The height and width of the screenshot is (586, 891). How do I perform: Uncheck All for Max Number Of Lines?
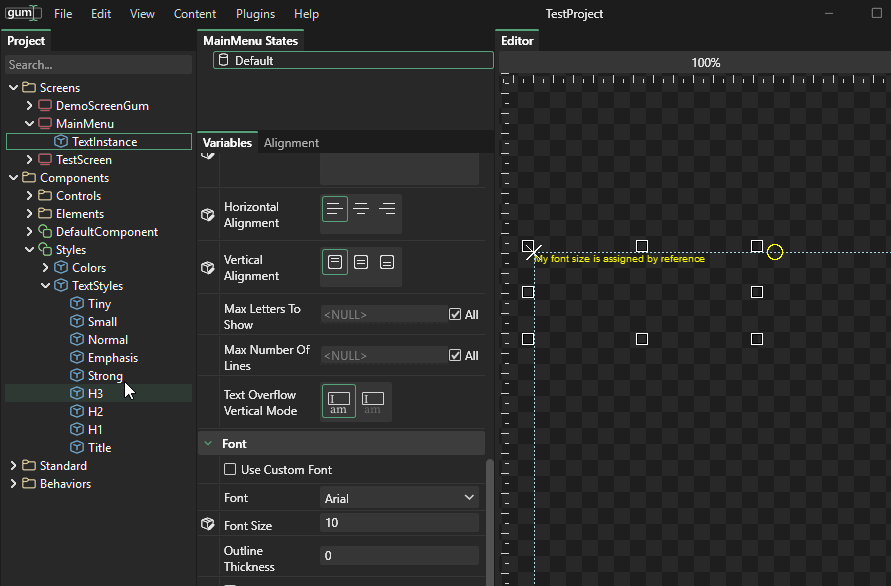(456, 355)
